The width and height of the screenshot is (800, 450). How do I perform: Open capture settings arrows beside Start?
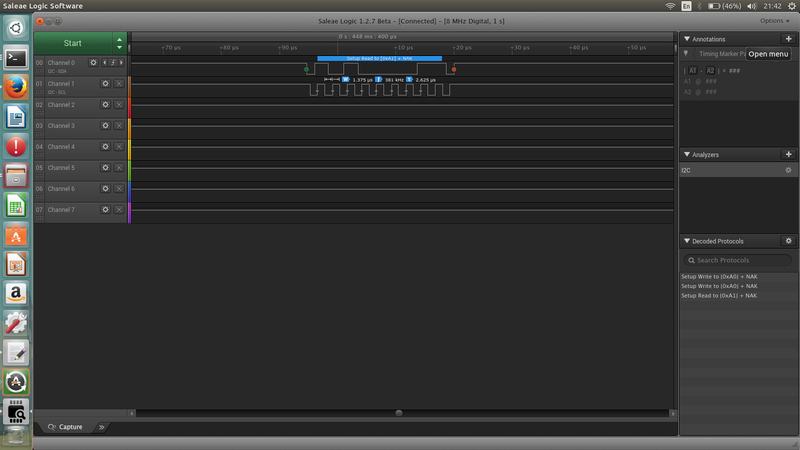point(119,43)
